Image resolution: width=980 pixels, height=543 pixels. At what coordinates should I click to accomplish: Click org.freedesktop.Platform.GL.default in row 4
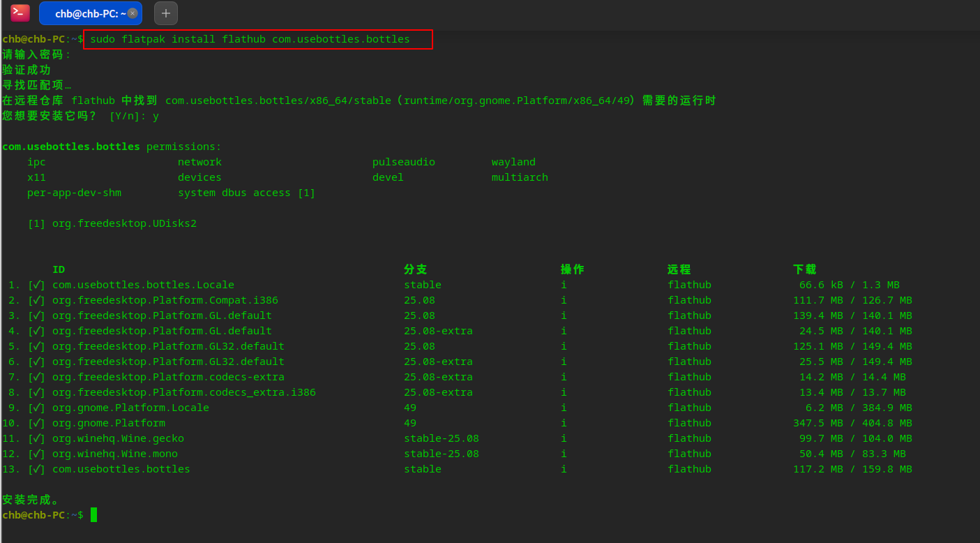click(162, 331)
